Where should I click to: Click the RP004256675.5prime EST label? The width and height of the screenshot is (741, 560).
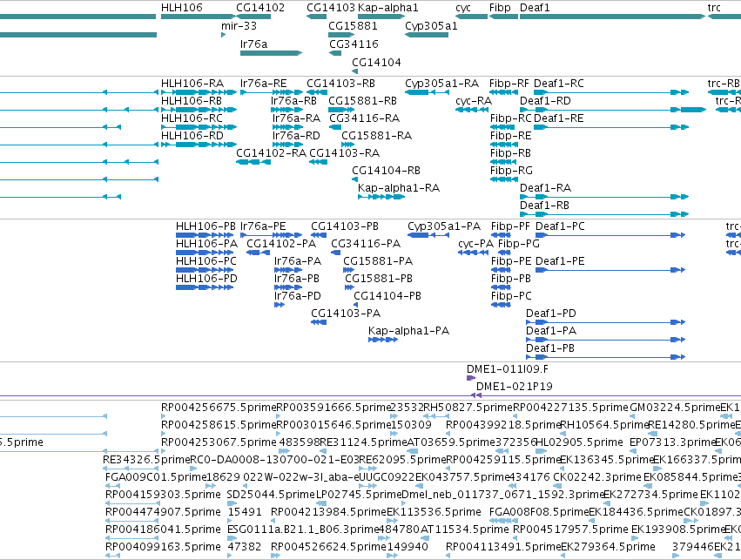coord(219,408)
